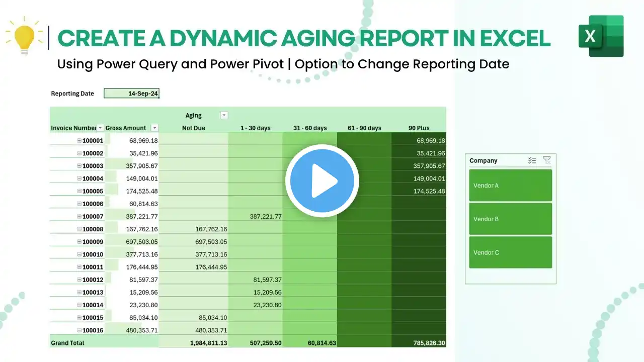Select the 1 - 30 days value 23,230.80
This screenshot has width=644, height=362.
[x=267, y=305]
